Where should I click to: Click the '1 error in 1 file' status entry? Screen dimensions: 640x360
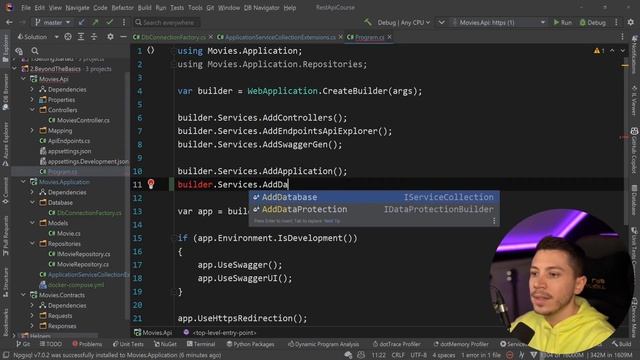[x=481, y=355]
